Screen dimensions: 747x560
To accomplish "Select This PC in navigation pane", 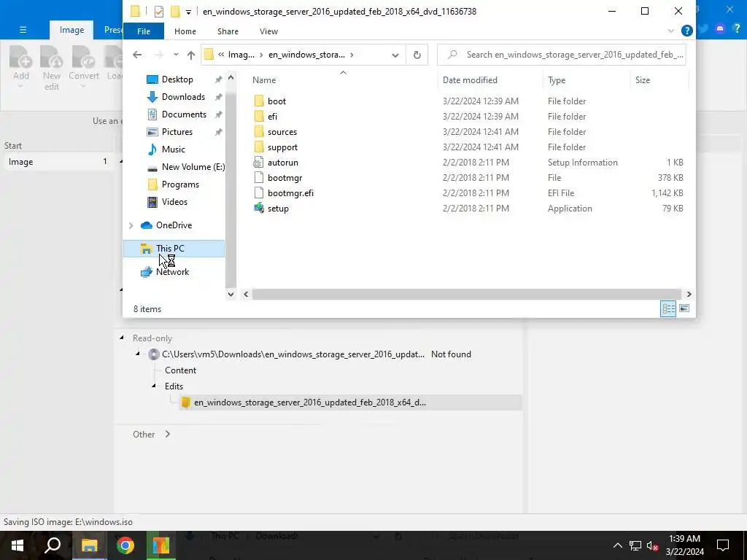I will tap(174, 249).
